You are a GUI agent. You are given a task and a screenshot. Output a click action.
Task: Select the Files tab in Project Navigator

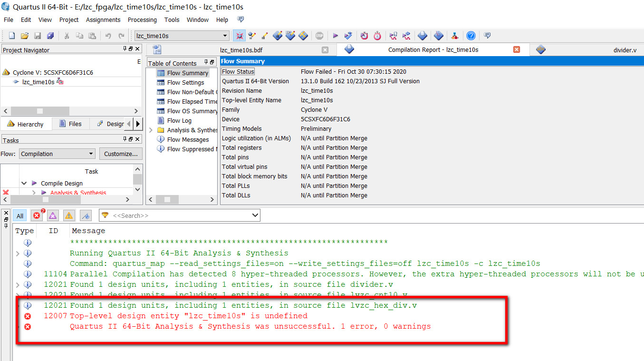[70, 124]
